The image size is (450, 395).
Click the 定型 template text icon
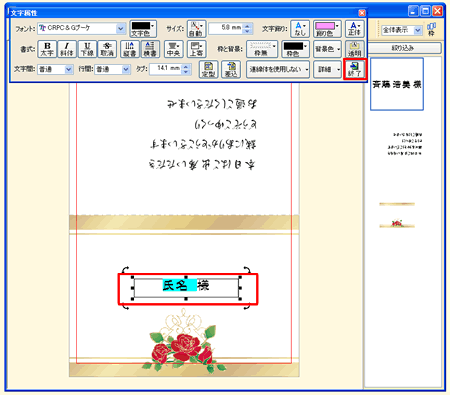coord(209,69)
